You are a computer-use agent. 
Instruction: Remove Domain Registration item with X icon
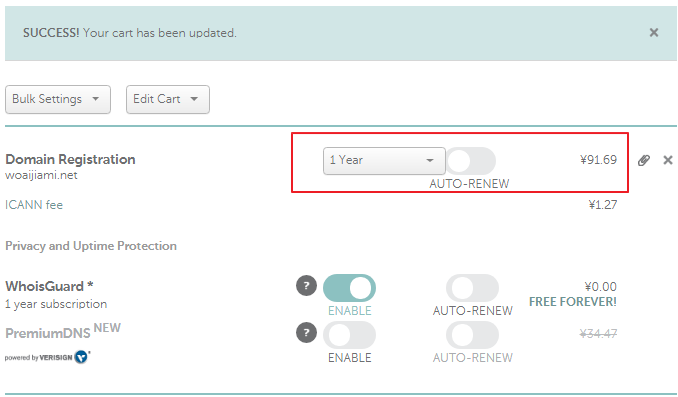pyautogui.click(x=668, y=160)
